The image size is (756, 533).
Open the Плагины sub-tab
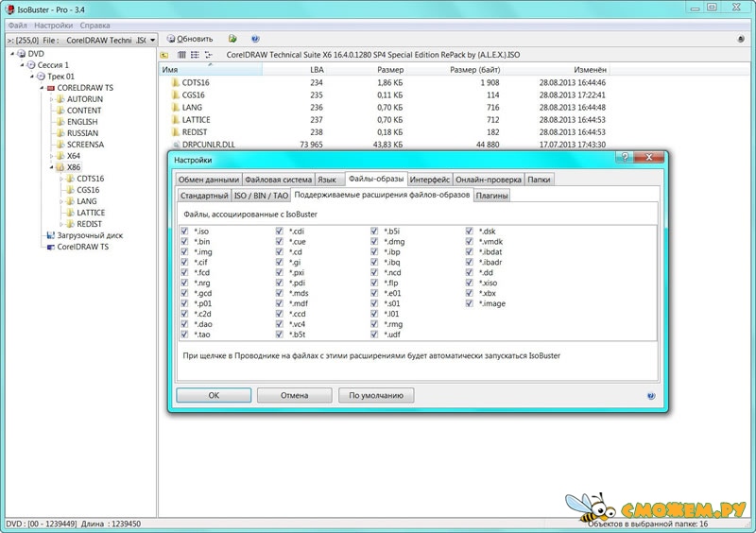click(x=491, y=196)
